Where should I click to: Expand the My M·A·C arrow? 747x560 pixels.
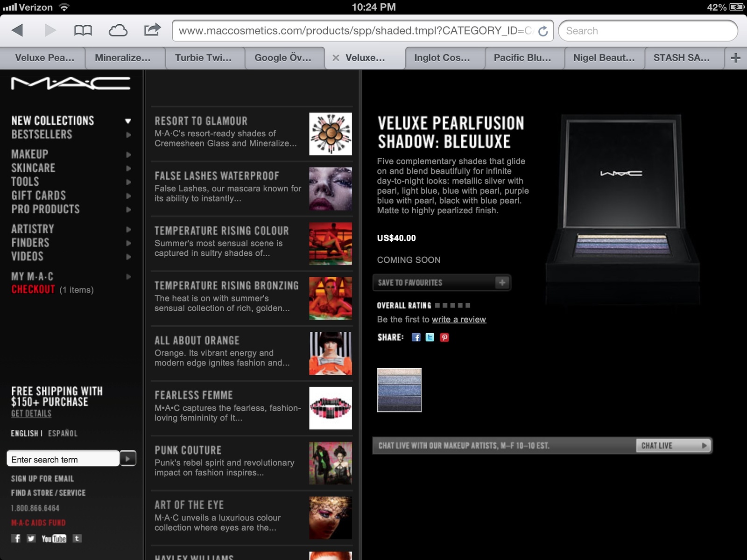click(128, 277)
